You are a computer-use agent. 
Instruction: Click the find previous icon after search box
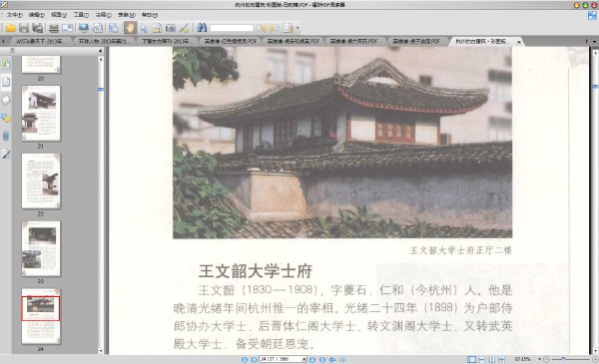coord(262,28)
